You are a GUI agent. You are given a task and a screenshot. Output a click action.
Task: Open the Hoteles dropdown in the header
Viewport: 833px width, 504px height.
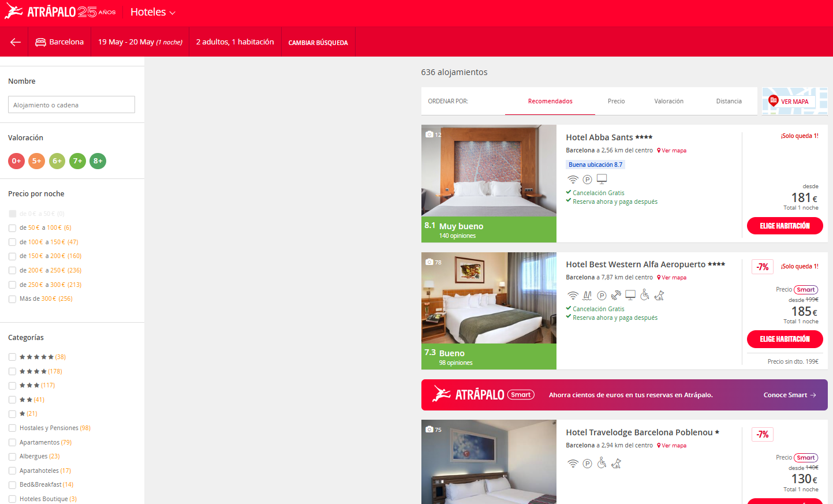153,12
